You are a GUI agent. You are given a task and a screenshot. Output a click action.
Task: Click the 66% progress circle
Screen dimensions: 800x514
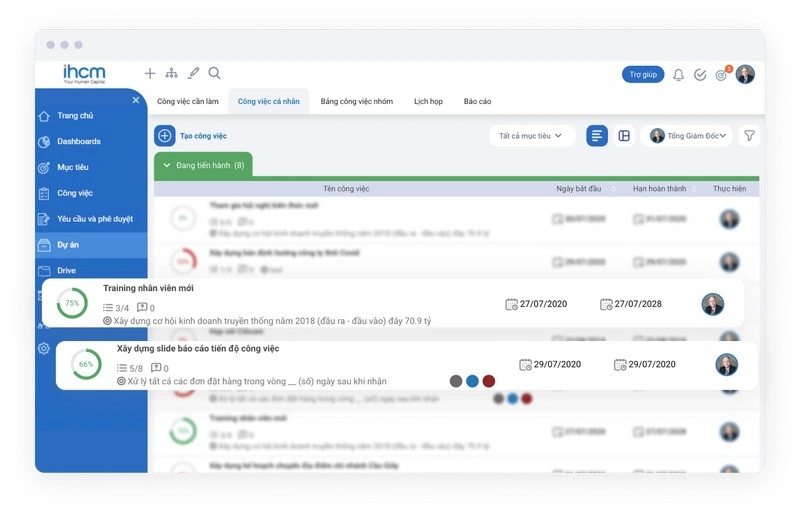[86, 364]
